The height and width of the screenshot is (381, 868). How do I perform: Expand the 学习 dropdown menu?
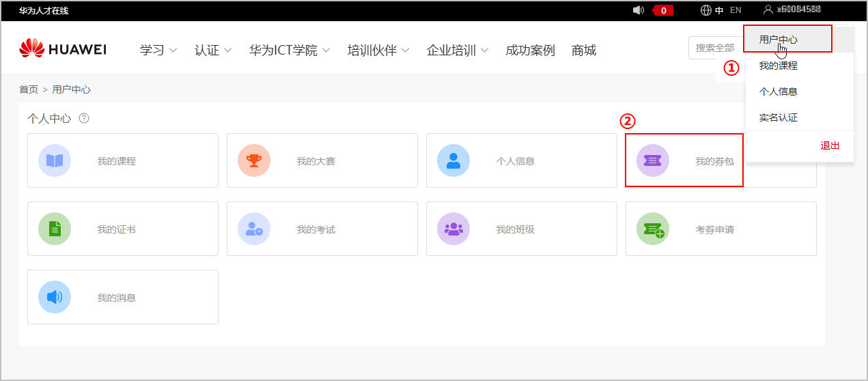(x=158, y=50)
